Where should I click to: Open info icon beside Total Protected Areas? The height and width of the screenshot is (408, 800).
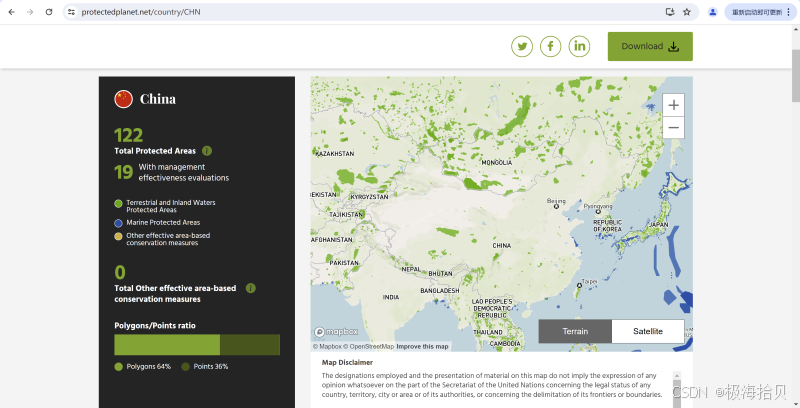click(x=207, y=151)
